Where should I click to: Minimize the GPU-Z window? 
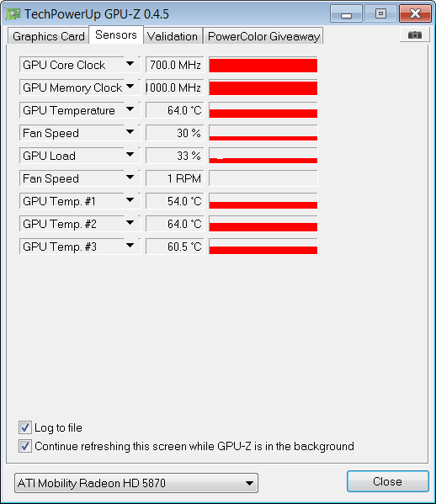[x=346, y=13]
